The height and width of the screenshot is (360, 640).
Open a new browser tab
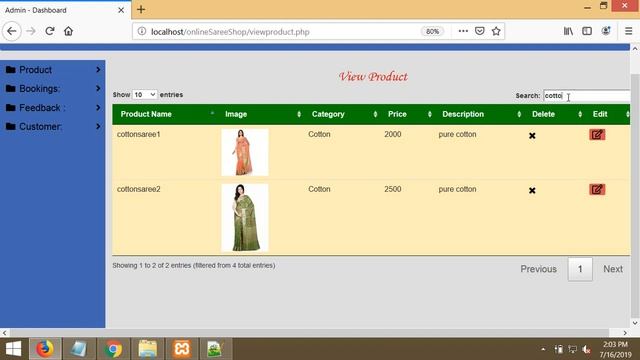(141, 9)
